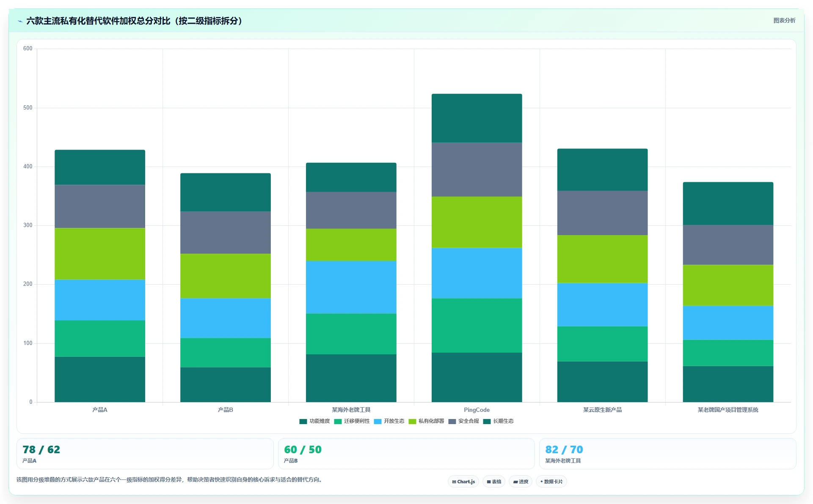The width and height of the screenshot is (813, 504).
Task: Click the PingCode x-axis label
Action: coord(477,410)
